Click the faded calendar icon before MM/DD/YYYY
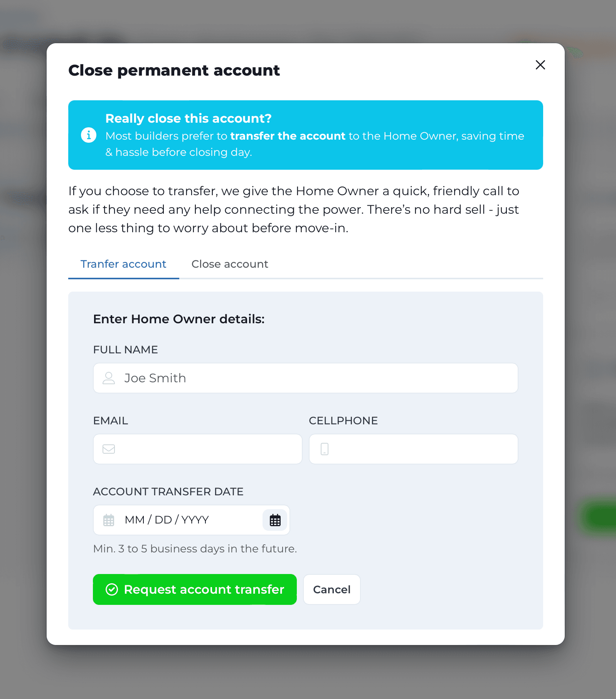The height and width of the screenshot is (699, 616). [x=109, y=520]
